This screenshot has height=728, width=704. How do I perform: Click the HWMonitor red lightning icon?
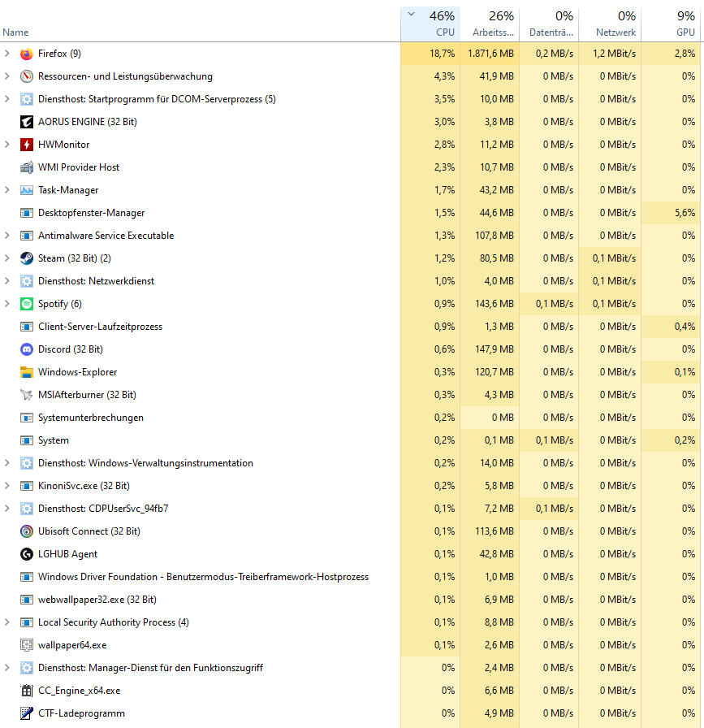pos(27,145)
